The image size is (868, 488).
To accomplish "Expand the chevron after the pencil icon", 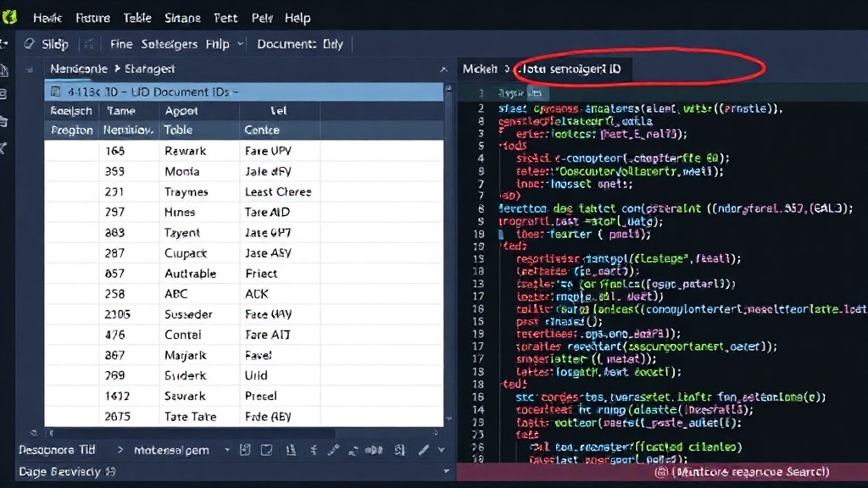I will tap(441, 451).
